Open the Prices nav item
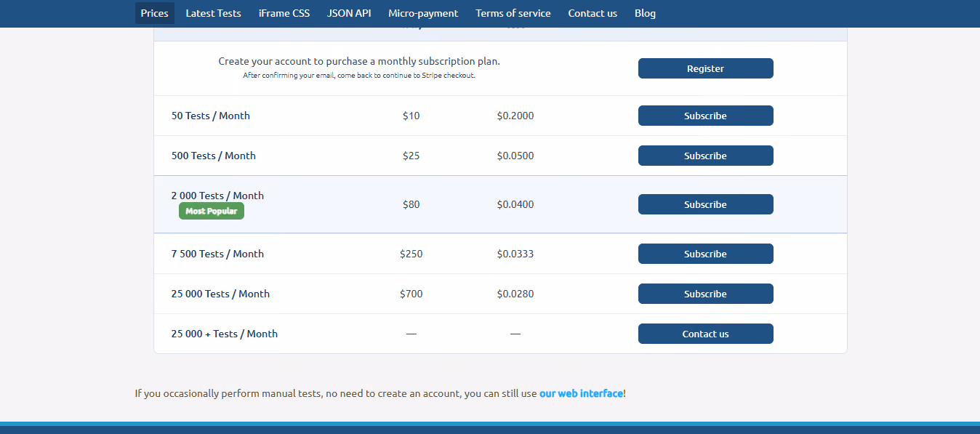This screenshot has width=980, height=434. tap(155, 13)
